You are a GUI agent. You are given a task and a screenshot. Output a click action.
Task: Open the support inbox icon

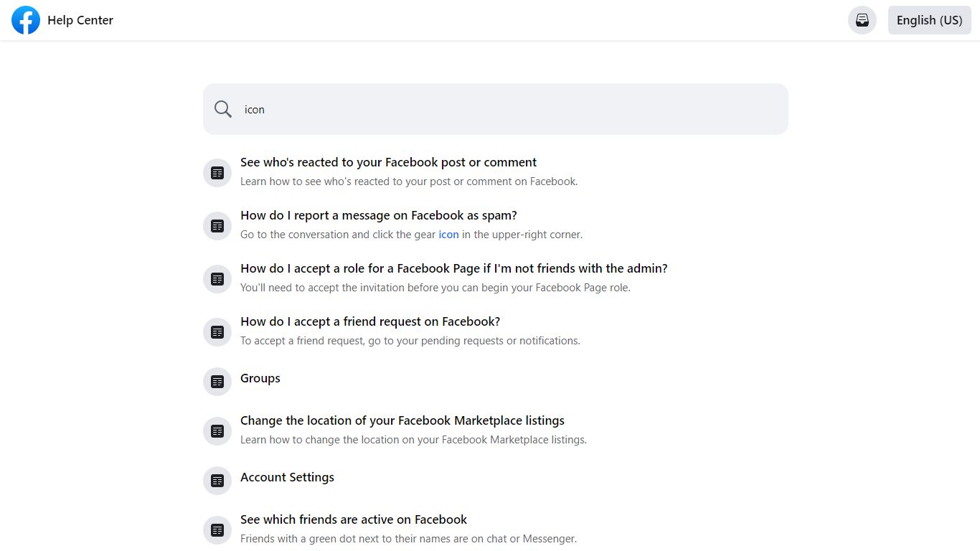(x=862, y=20)
